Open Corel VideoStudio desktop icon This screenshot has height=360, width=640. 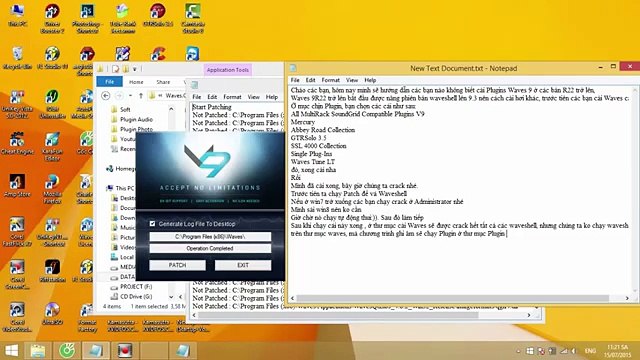pos(17,317)
